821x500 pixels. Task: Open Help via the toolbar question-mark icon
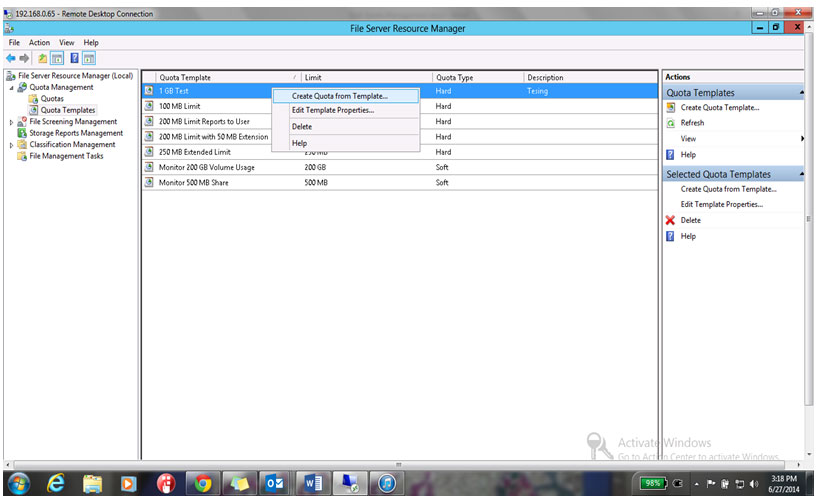pyautogui.click(x=74, y=58)
